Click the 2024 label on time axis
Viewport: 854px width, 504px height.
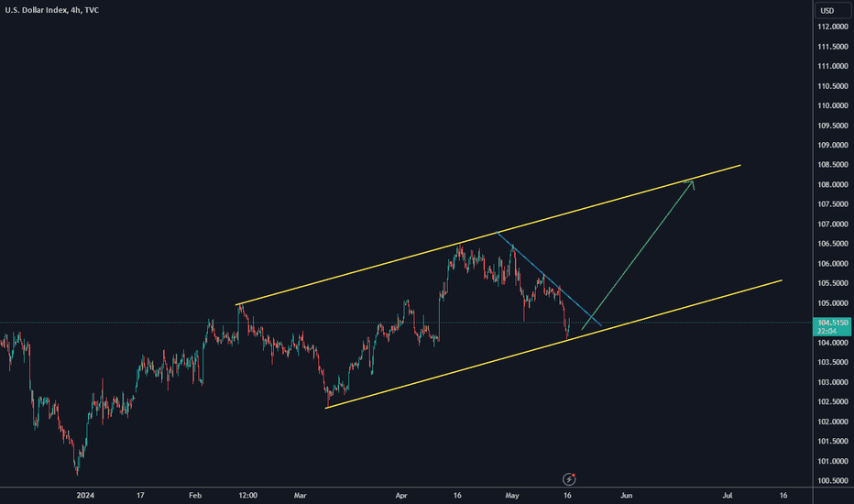[x=85, y=495]
